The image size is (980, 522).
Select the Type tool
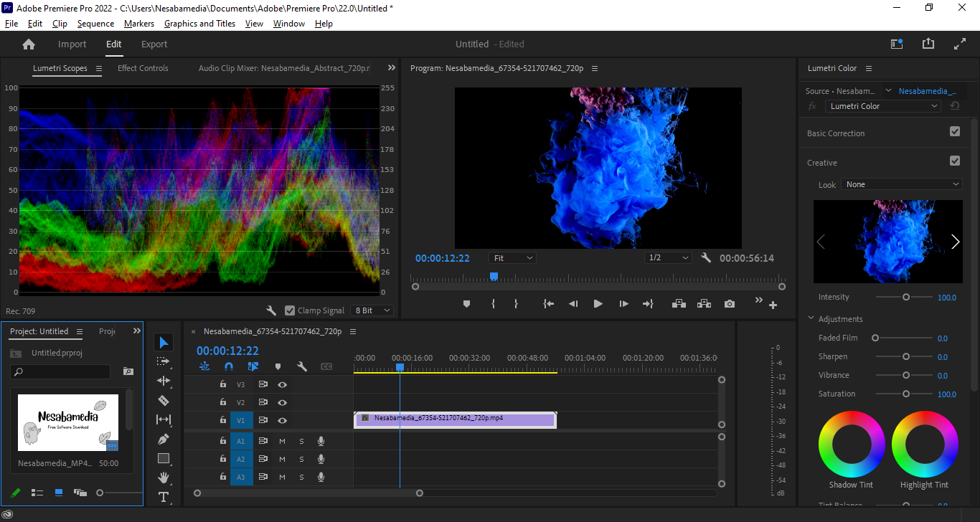click(164, 497)
